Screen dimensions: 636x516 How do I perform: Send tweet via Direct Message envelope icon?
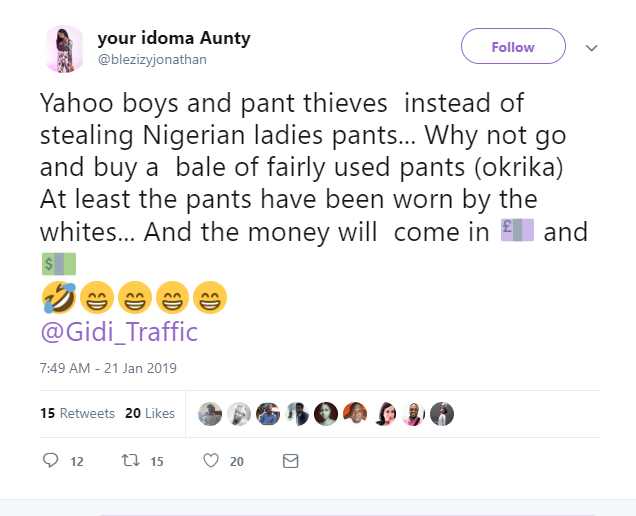(x=290, y=461)
